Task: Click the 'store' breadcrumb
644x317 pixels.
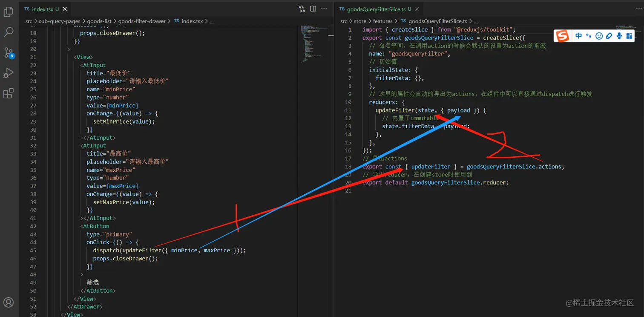Action: tap(360, 21)
